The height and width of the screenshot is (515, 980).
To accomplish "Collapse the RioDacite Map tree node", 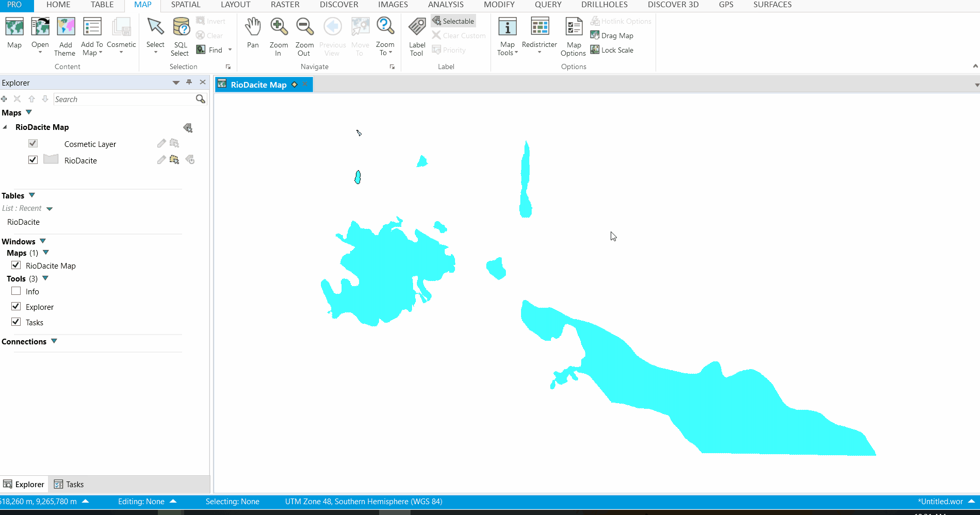I will (x=5, y=127).
